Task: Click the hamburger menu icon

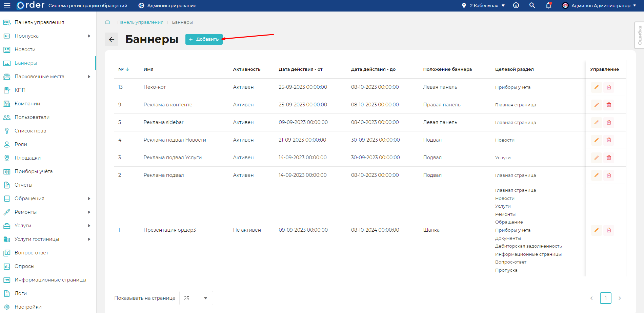Action: point(7,5)
